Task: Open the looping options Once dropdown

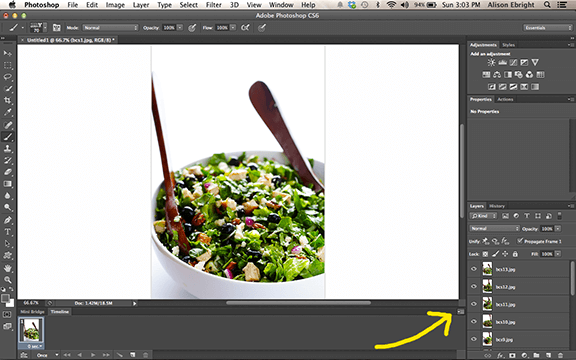Action: point(47,355)
